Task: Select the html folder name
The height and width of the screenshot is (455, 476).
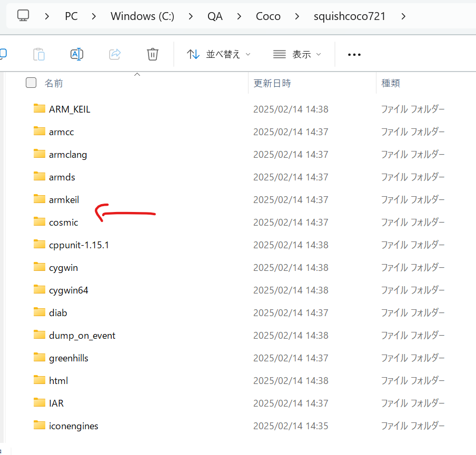Action: [x=58, y=381]
